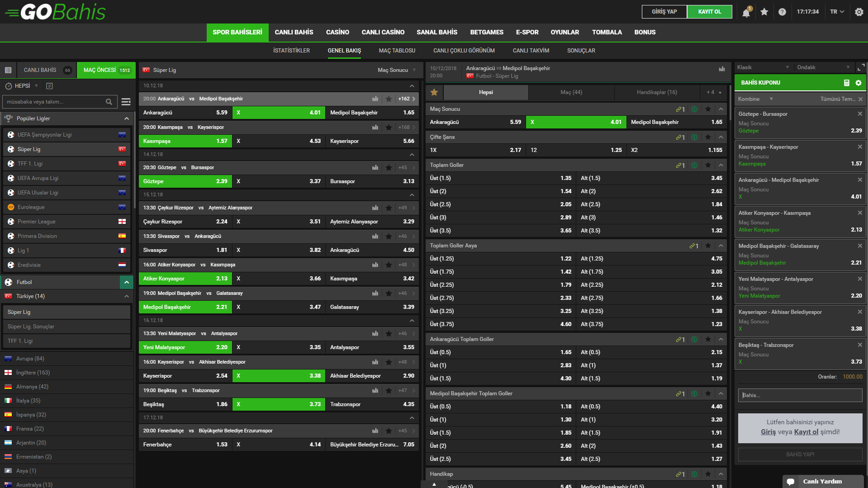Image resolution: width=868 pixels, height=488 pixels.
Task: Select Beşiktaş odds 1.86 outcome
Action: coord(185,404)
